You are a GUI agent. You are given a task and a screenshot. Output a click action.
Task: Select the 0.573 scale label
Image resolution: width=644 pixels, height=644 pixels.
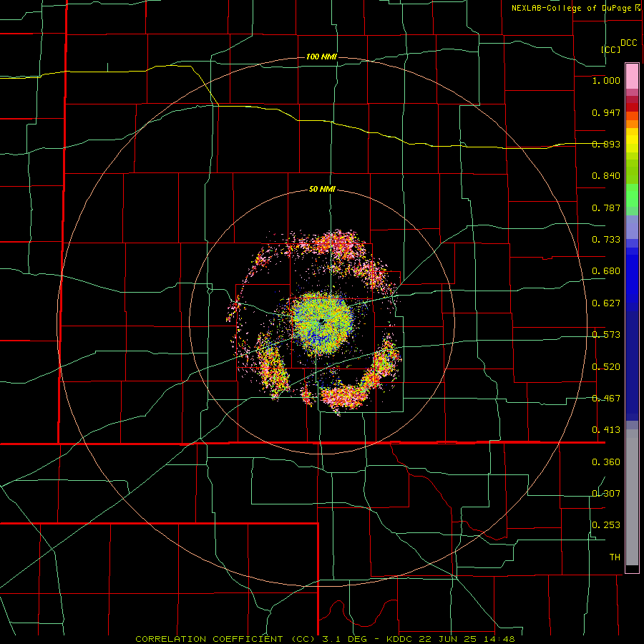[x=606, y=335]
